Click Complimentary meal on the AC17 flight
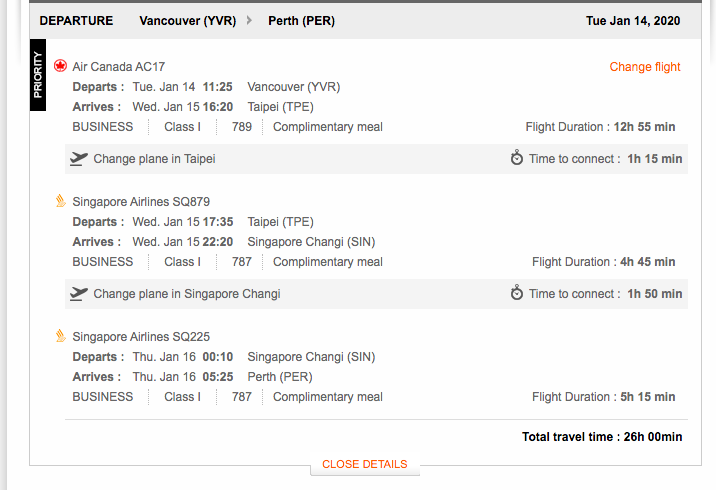716x490 pixels. point(328,127)
